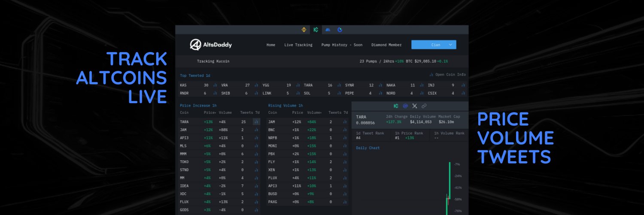Image resolution: width=644 pixels, height=215 pixels.
Task: Click Tweets 7d header in Rising Volume table
Action: (x=338, y=113)
